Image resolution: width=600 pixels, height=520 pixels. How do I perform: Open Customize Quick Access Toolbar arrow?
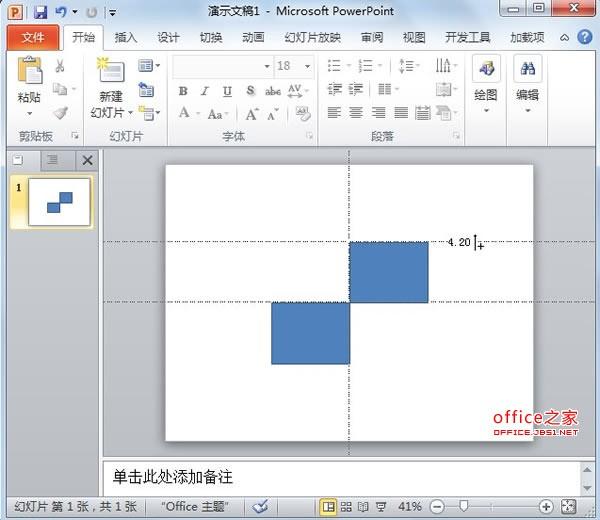pyautogui.click(x=112, y=13)
